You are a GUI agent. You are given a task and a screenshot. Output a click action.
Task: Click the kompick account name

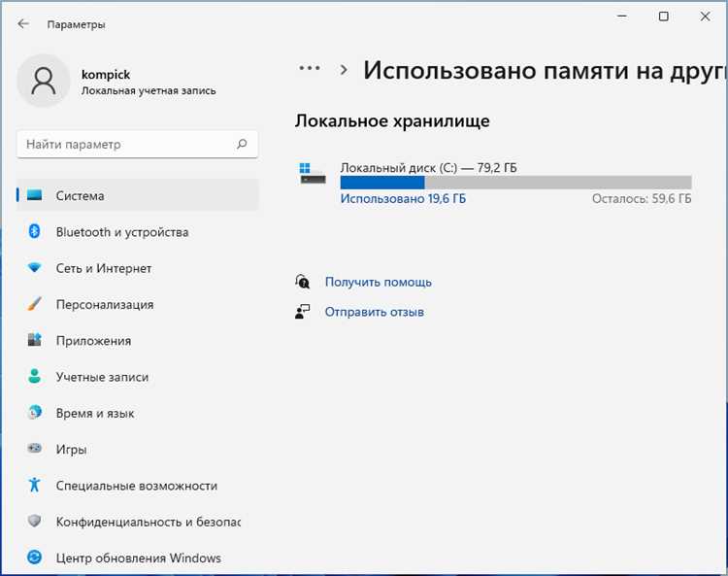106,75
